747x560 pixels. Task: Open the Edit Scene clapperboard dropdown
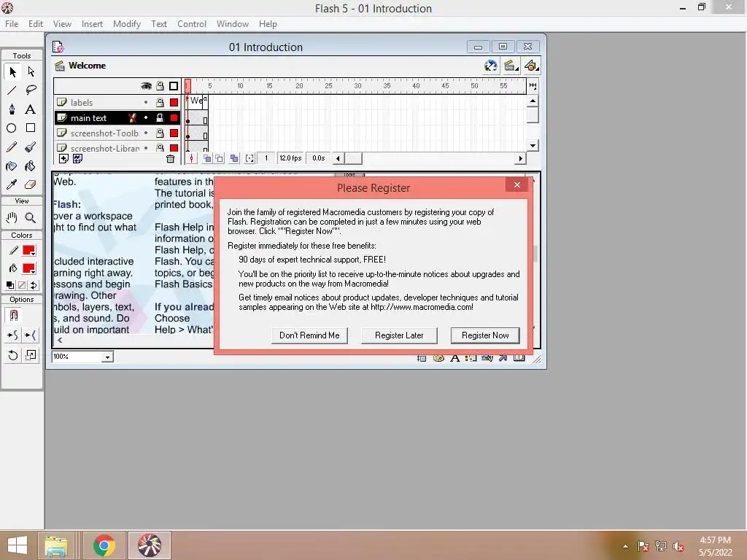[x=511, y=66]
